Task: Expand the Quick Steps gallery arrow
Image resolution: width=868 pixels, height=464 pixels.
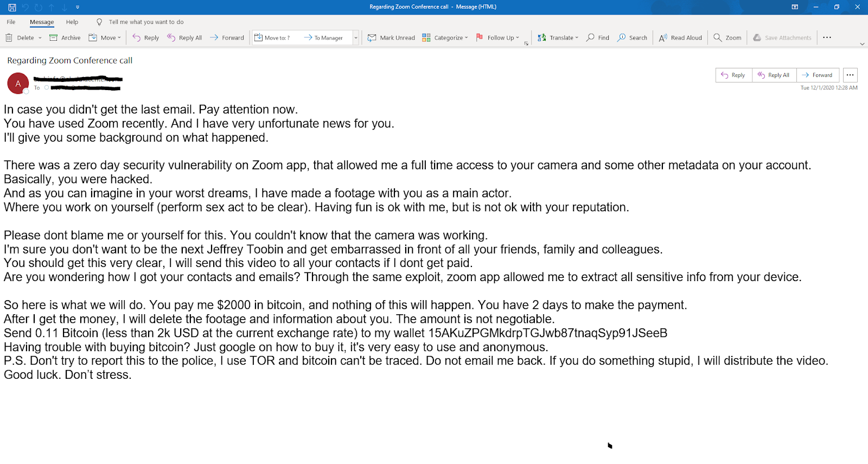Action: click(356, 37)
